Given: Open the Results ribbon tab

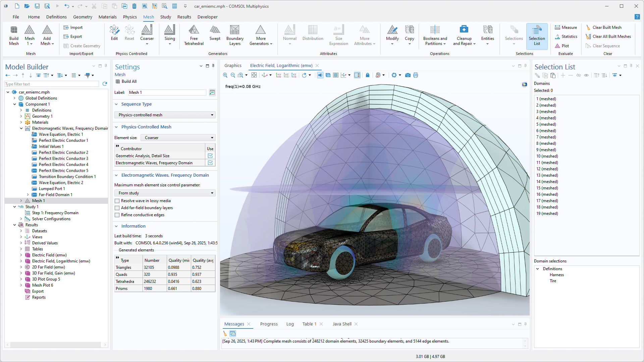Looking at the screenshot, I should coord(184,17).
